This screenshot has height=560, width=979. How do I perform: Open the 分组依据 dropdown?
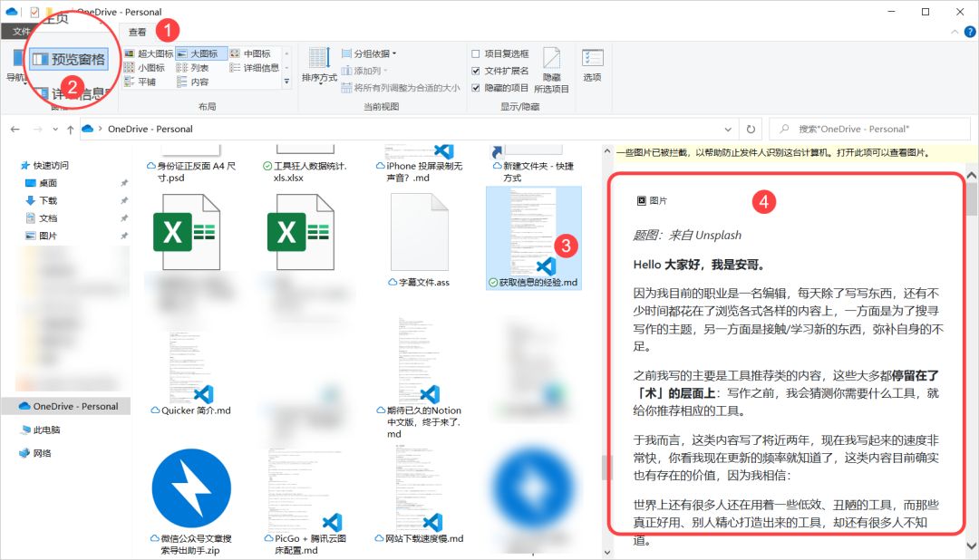(x=369, y=53)
